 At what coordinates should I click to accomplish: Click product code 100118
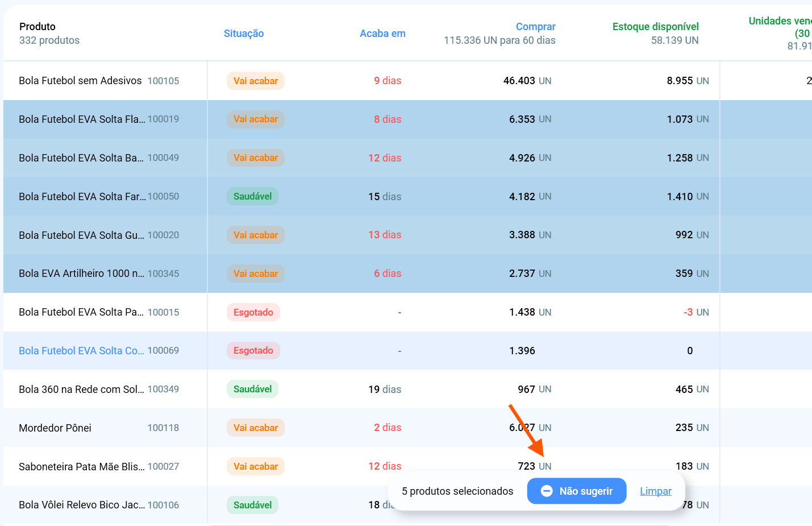click(163, 428)
